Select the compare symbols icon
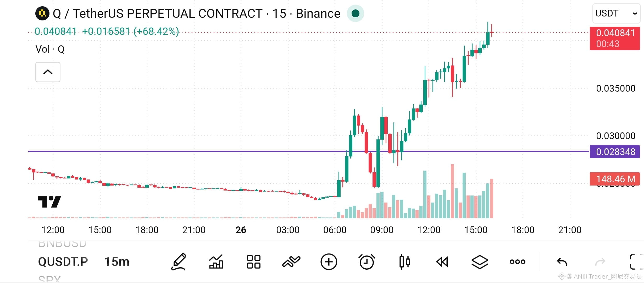 pyautogui.click(x=291, y=262)
